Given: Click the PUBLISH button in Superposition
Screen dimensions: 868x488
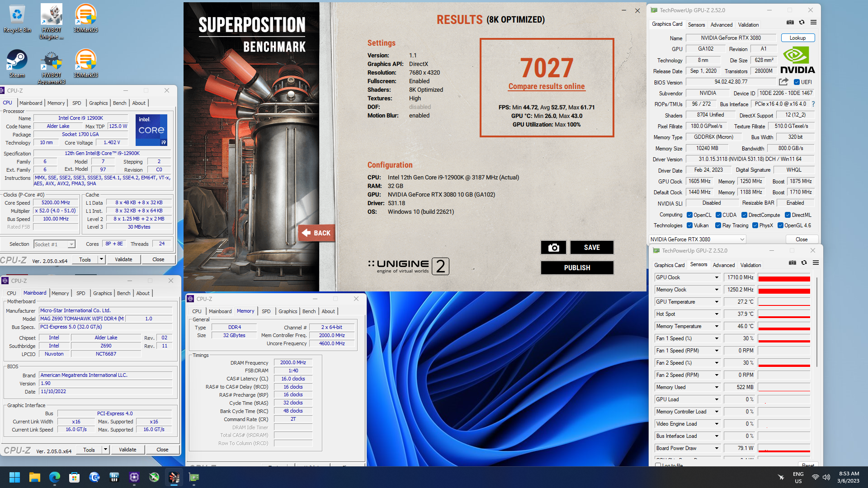Looking at the screenshot, I should click(x=577, y=267).
